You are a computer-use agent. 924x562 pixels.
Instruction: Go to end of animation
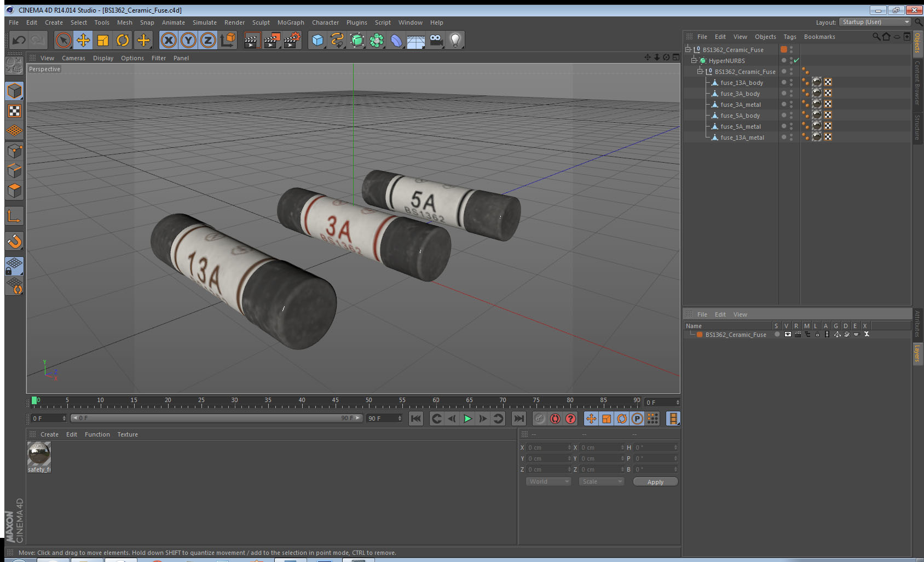(x=518, y=418)
